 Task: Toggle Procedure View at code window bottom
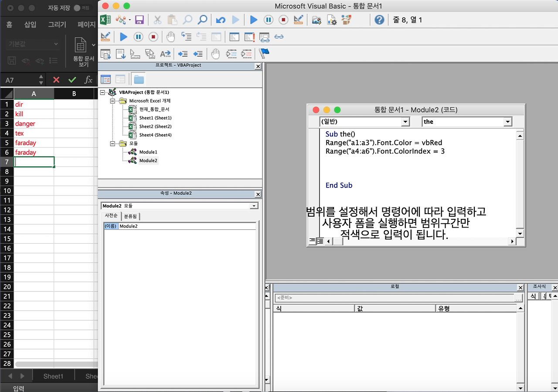click(x=312, y=241)
